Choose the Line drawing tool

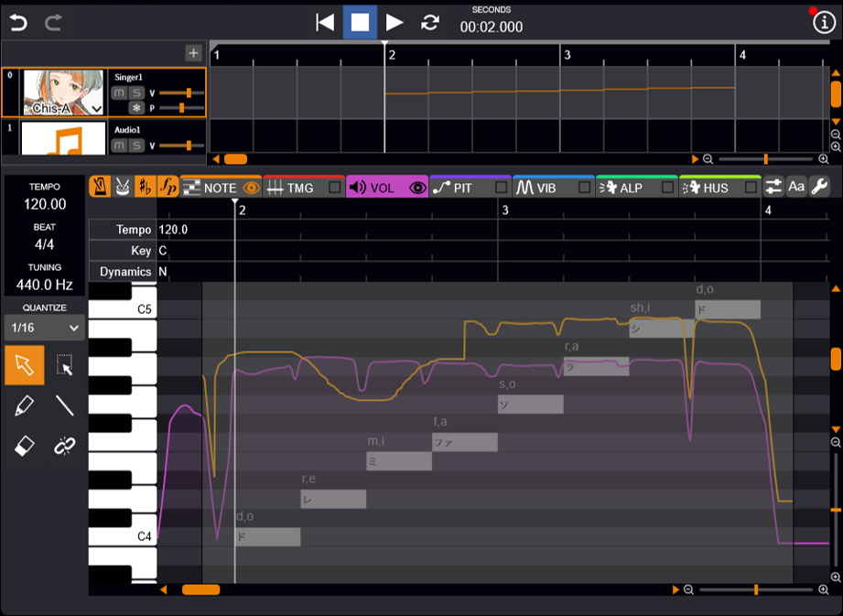click(x=64, y=405)
